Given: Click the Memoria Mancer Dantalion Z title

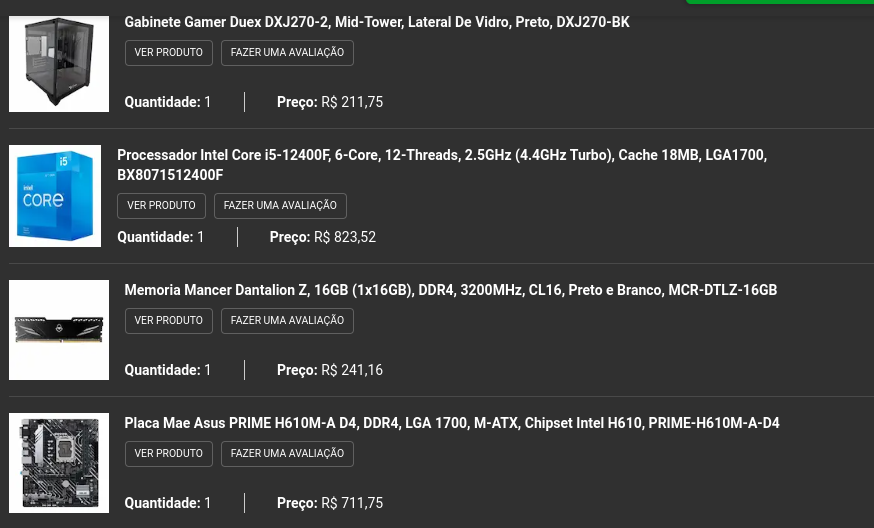Looking at the screenshot, I should (450, 290).
